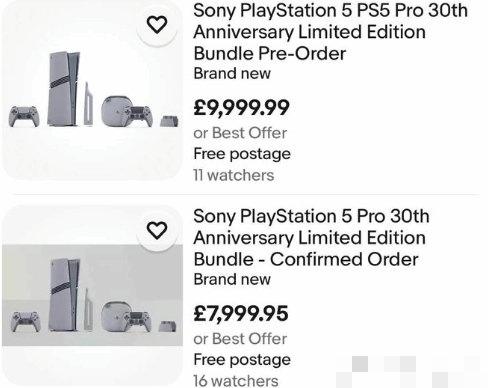
Task: Open the 'Bundle - Confirmed Order' listing title
Action: (311, 238)
